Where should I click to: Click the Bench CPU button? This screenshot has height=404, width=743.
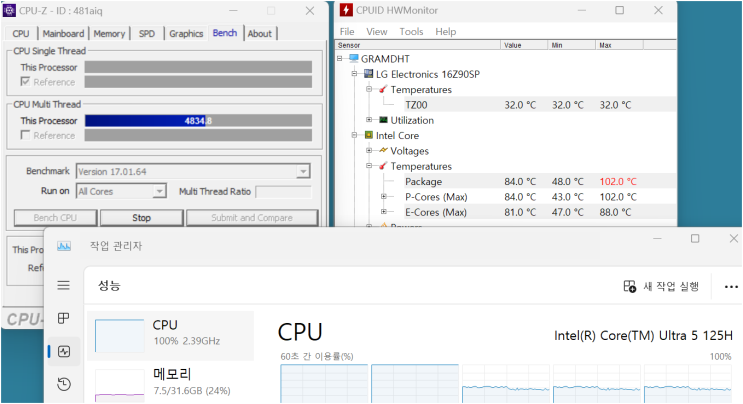(x=55, y=218)
